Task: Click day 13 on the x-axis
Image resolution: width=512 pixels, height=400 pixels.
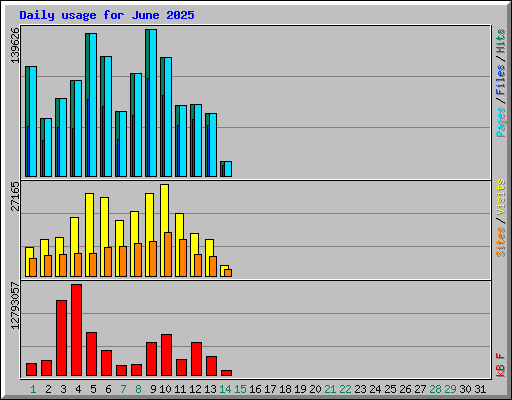Action: 210,389
